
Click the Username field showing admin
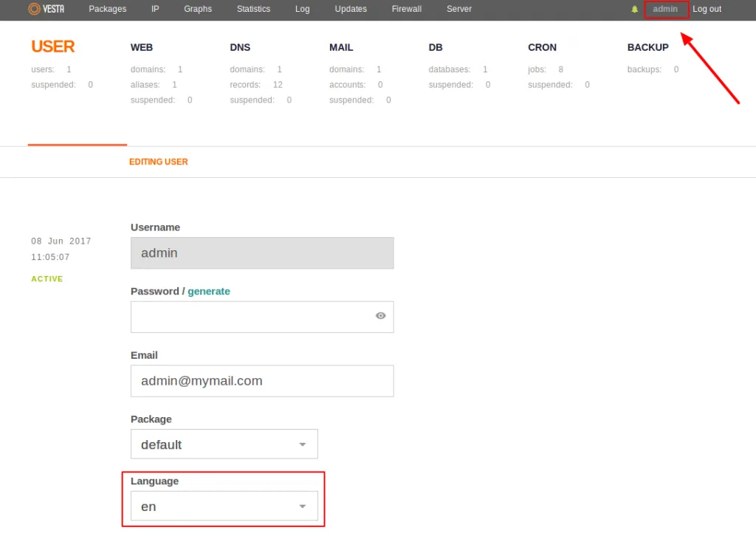262,253
